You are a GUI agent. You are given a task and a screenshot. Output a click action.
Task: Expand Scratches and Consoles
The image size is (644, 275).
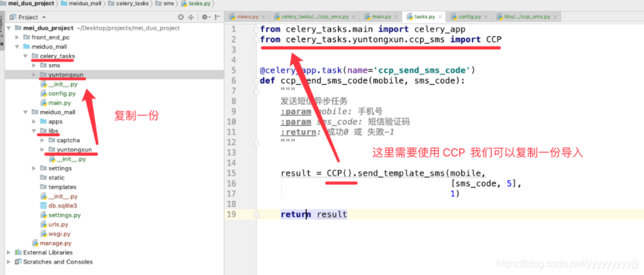point(9,262)
